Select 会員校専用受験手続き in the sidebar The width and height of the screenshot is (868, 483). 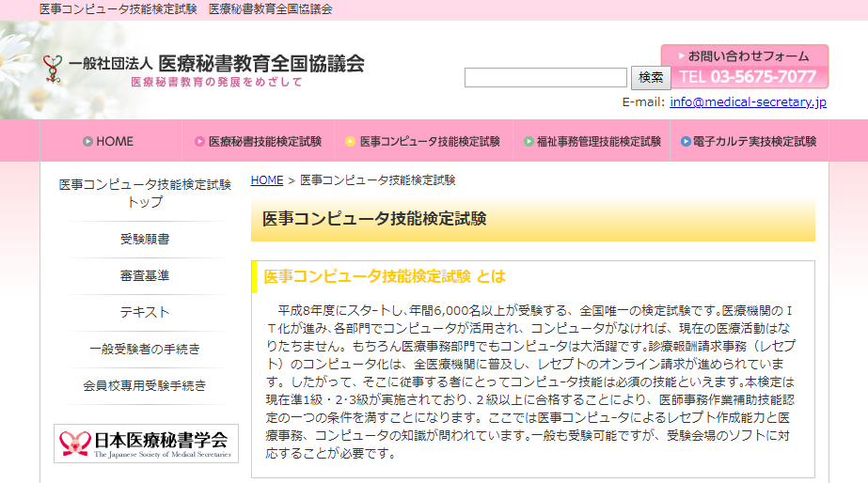point(145,385)
